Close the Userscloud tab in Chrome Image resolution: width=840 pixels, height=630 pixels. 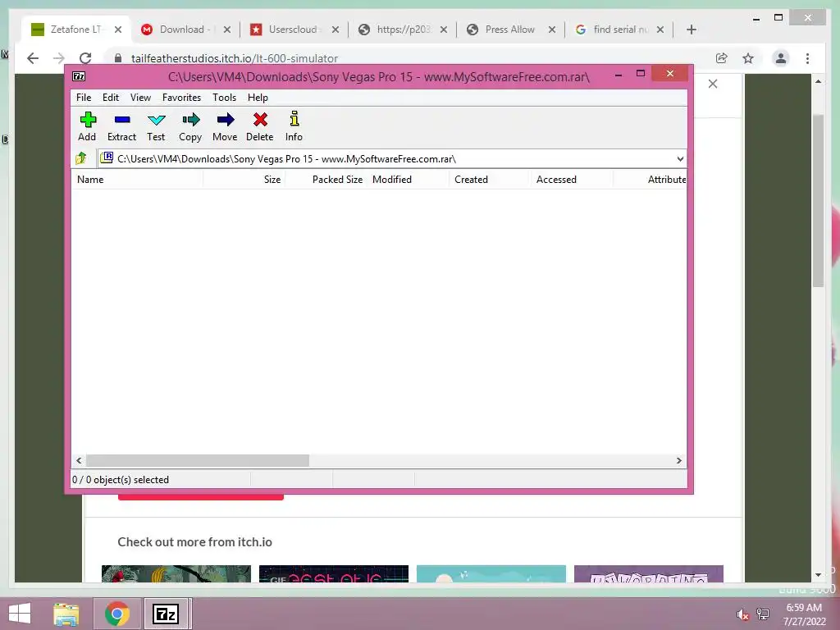point(336,30)
